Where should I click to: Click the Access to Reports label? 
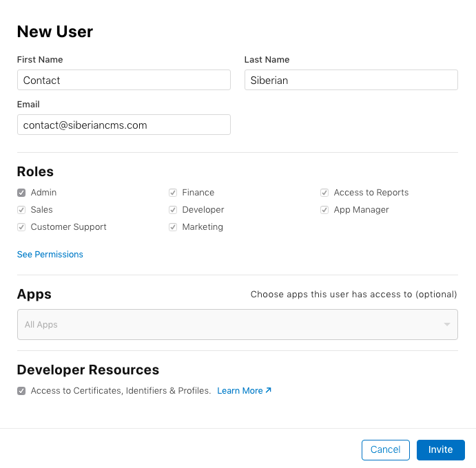[x=371, y=193]
